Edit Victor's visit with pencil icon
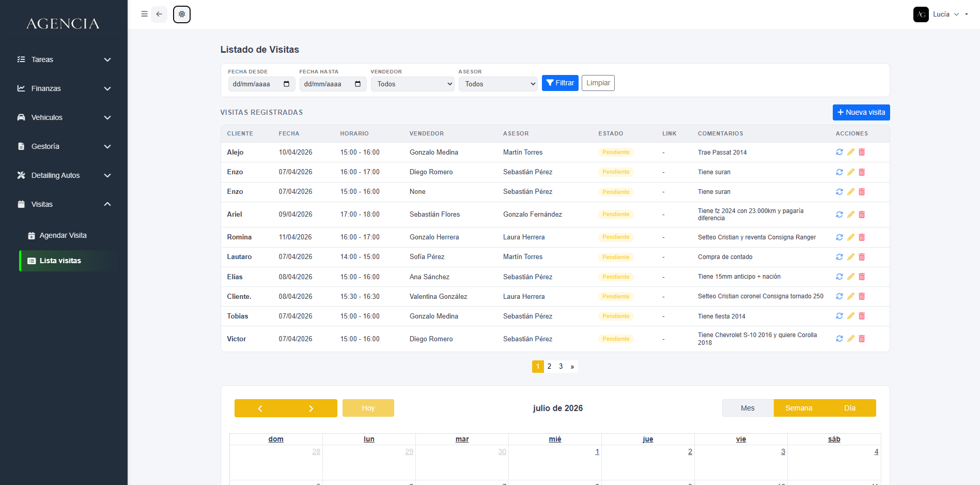Image resolution: width=980 pixels, height=485 pixels. (851, 339)
